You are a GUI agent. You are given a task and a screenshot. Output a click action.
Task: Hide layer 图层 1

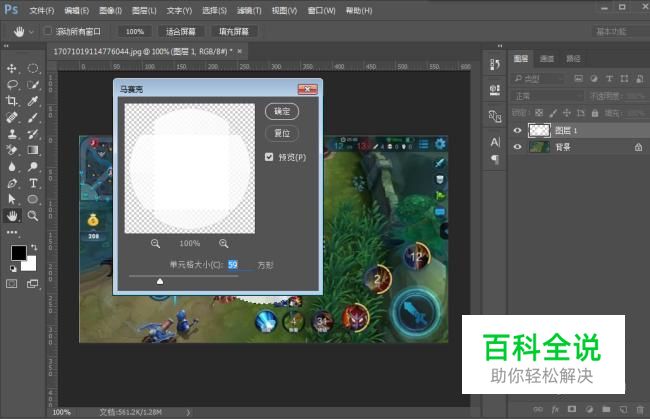(x=517, y=131)
